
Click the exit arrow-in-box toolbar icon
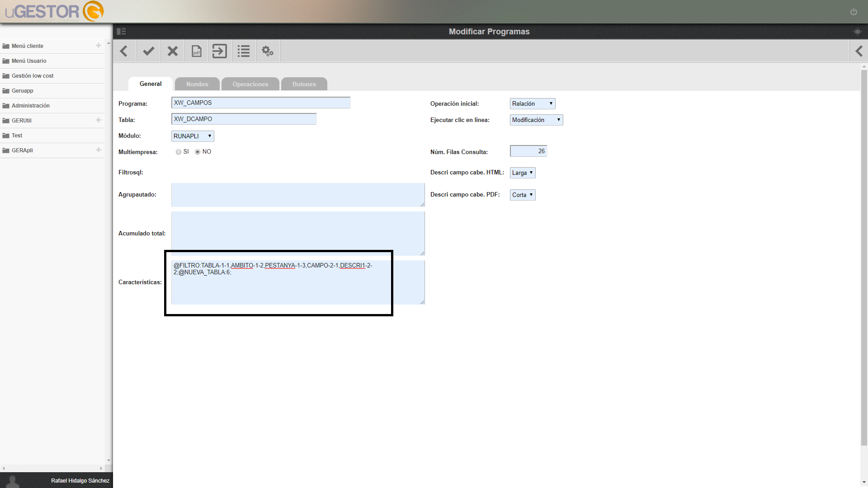tap(220, 51)
